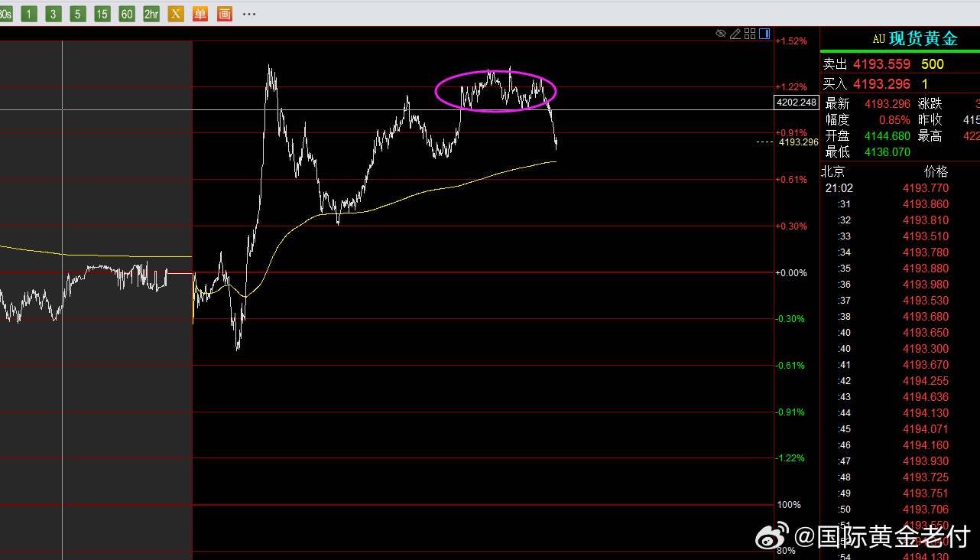This screenshot has height=560, width=980.
Task: Select the 5-minute interval button
Action: tap(78, 14)
